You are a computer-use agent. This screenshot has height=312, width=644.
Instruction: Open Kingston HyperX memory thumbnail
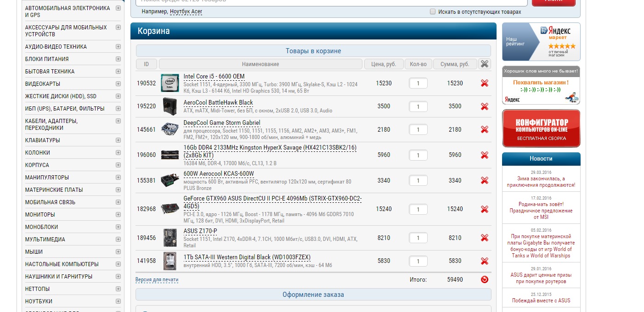pyautogui.click(x=169, y=155)
